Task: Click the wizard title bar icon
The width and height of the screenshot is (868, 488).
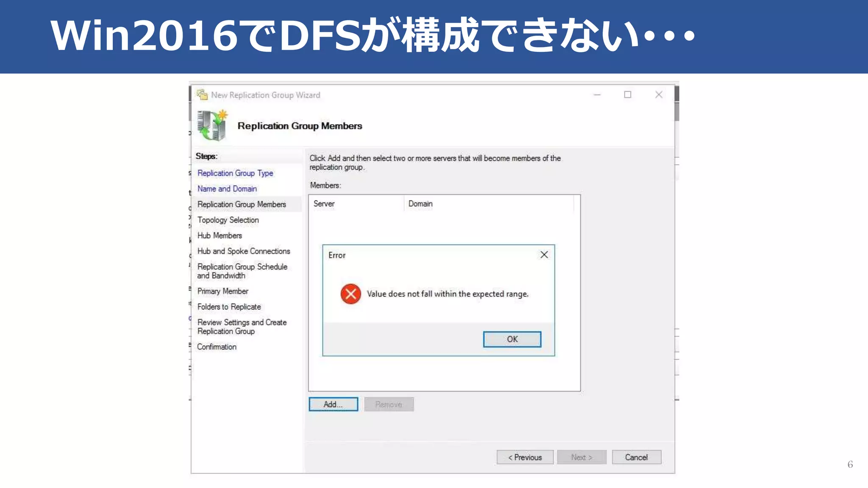Action: click(x=202, y=94)
